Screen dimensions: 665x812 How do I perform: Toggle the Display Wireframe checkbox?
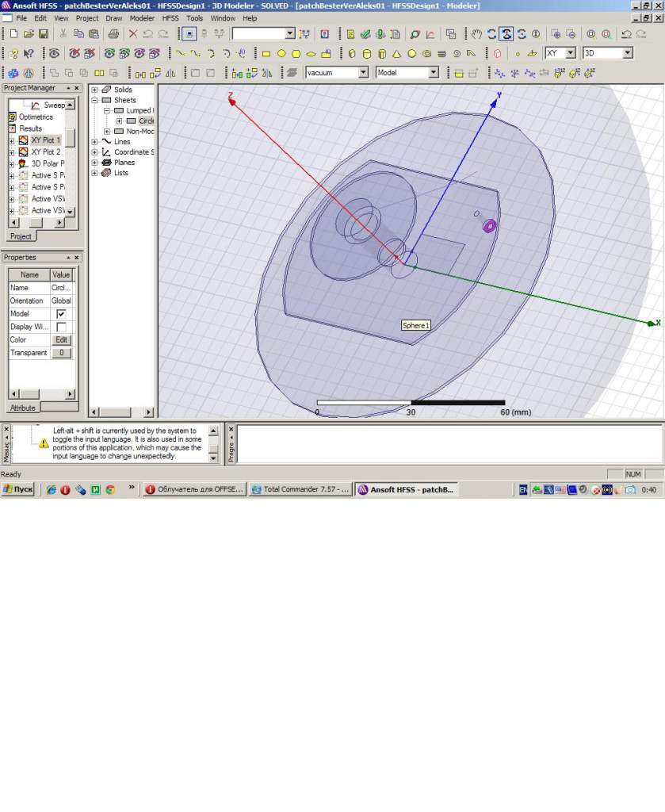pyautogui.click(x=61, y=327)
